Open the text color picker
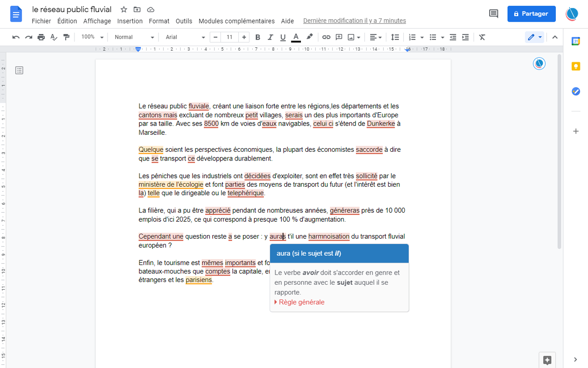588x368 pixels. tap(296, 37)
